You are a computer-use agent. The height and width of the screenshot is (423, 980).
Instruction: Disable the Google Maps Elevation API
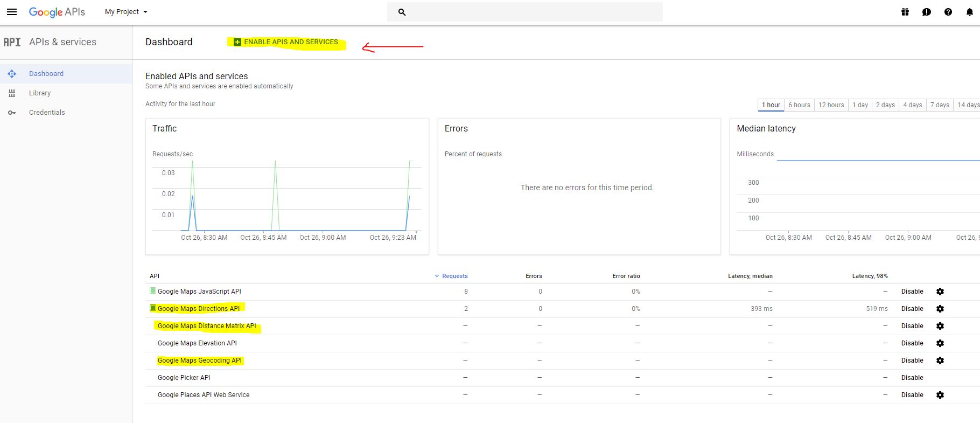tap(912, 343)
